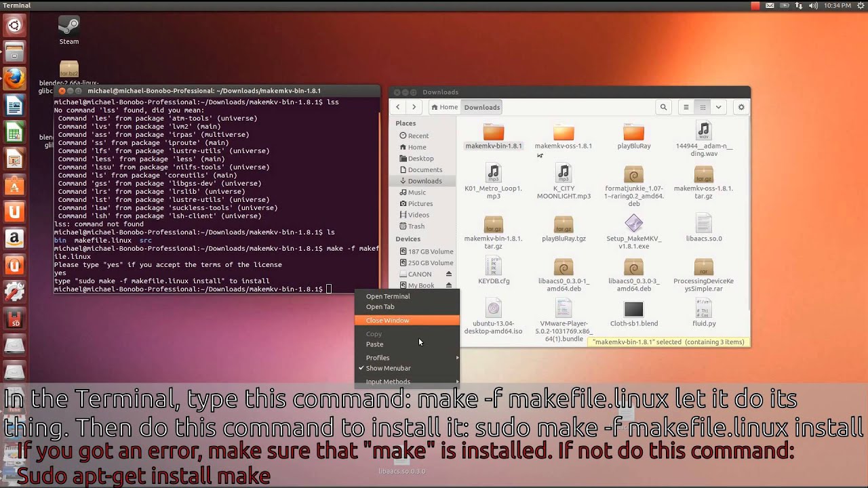
Task: Open the Ubuntu Dash home button
Action: coord(14,26)
